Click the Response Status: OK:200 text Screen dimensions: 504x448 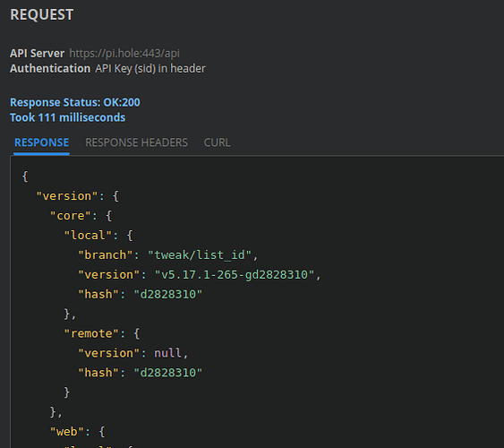75,102
